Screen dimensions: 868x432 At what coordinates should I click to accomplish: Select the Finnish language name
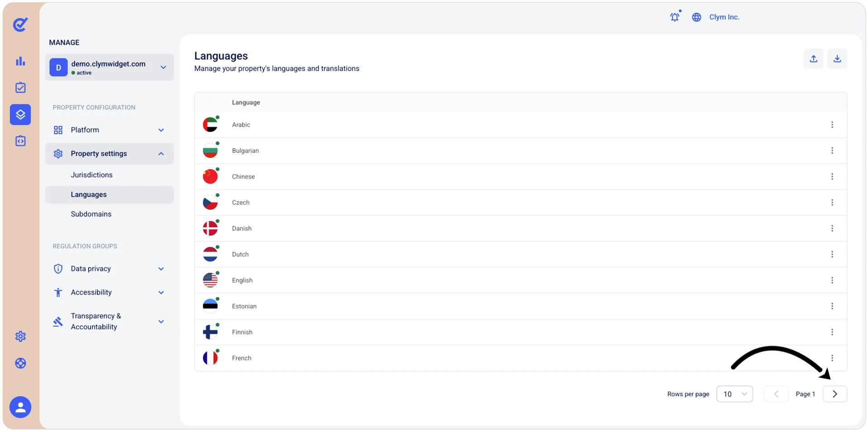click(242, 332)
